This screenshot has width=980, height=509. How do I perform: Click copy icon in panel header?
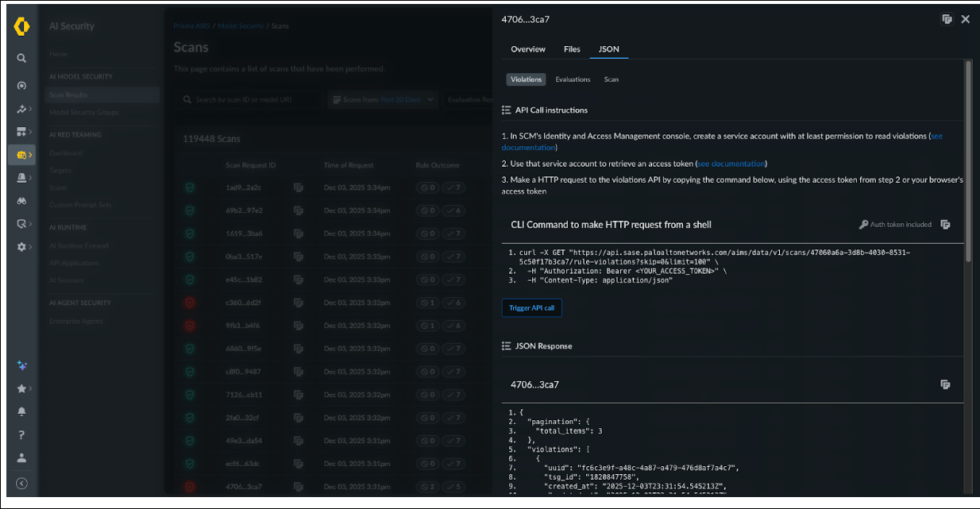(x=947, y=19)
